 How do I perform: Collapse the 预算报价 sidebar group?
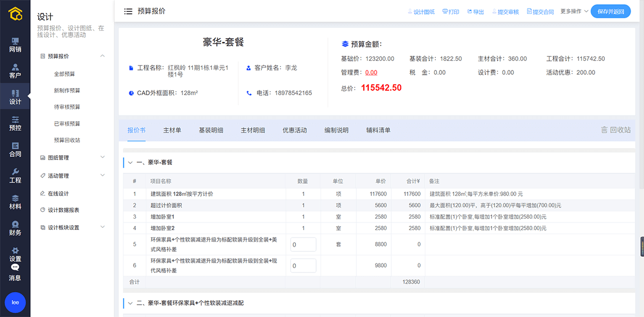tap(103, 56)
